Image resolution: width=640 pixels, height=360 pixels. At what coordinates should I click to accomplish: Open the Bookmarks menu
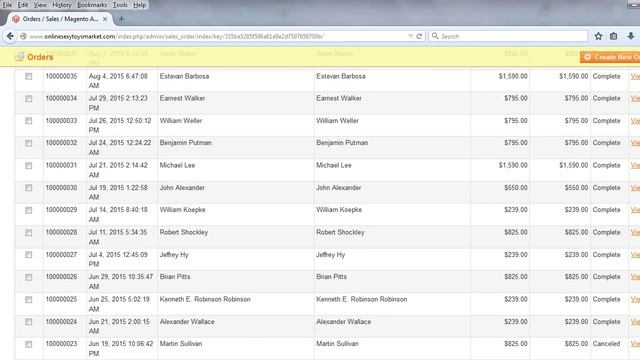(92, 5)
